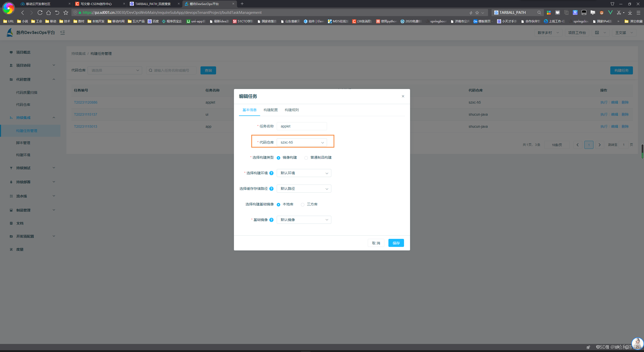Click the green V extension icon

610,12
